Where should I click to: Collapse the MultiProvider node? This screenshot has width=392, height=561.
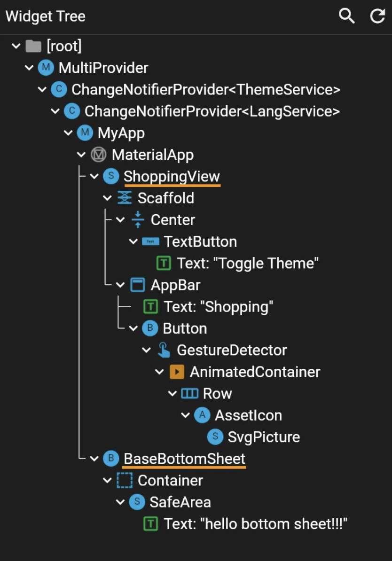pos(29,68)
